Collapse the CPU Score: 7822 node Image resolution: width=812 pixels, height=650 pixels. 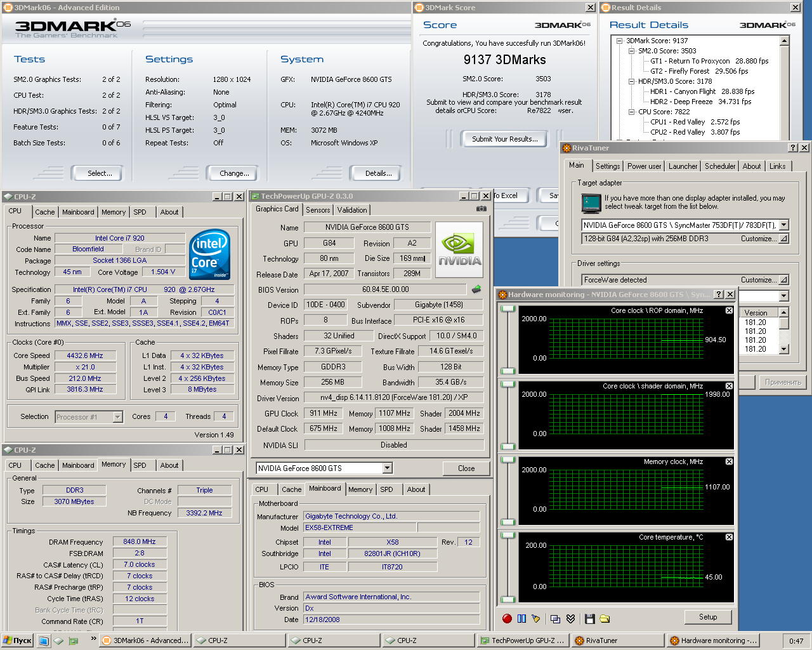[631, 112]
